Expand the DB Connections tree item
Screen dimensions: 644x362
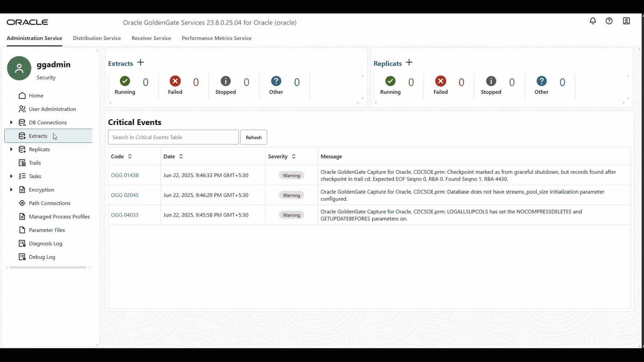click(11, 122)
